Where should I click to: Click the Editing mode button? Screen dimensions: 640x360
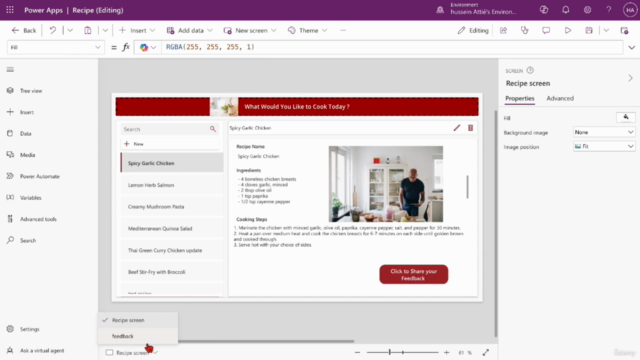click(473, 31)
